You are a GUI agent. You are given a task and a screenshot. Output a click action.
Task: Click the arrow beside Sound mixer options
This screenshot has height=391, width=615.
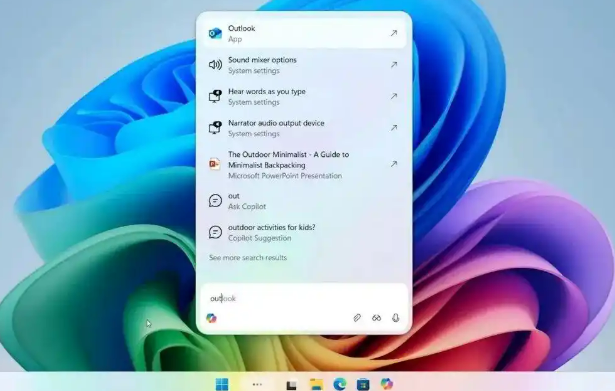pos(393,65)
